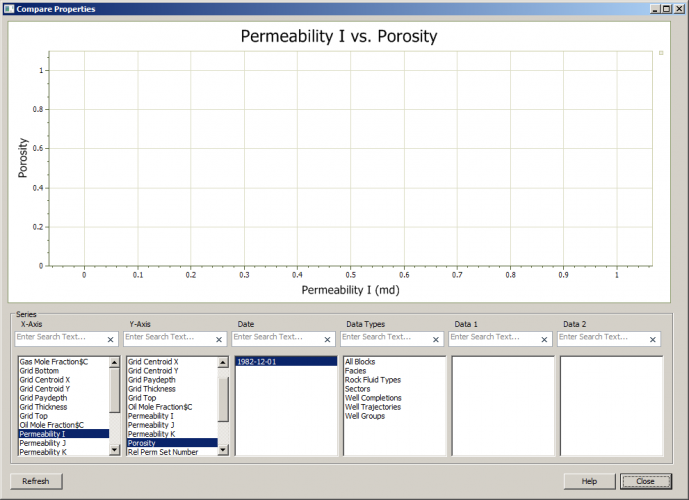Screen dimensions: 689x500
Task: Clear the X-Axis search text
Action: [x=110, y=340]
